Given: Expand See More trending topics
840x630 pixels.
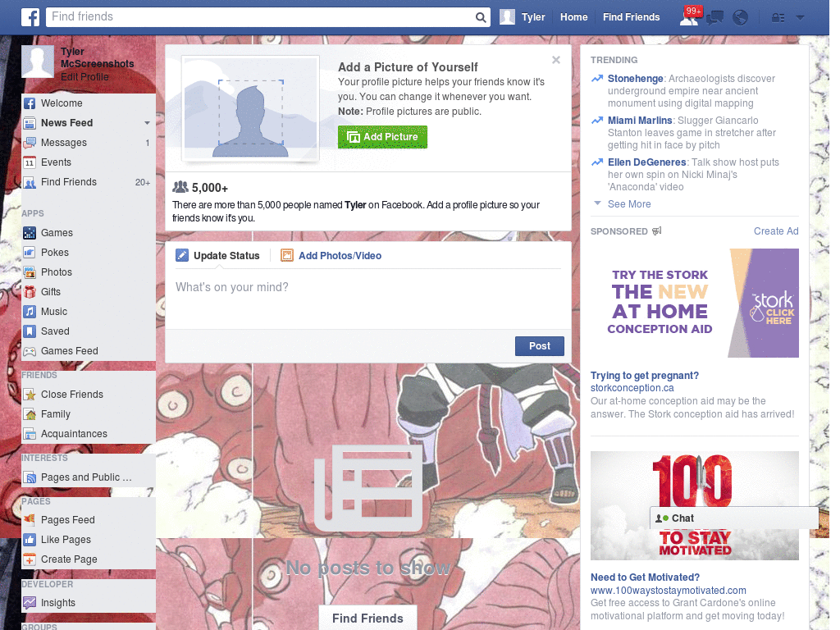Looking at the screenshot, I should pos(629,204).
